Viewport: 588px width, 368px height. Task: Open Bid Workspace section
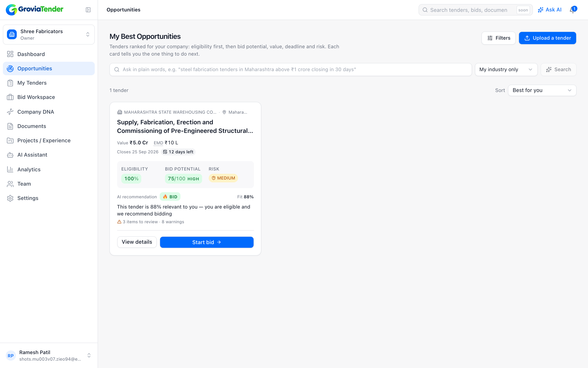point(49,97)
